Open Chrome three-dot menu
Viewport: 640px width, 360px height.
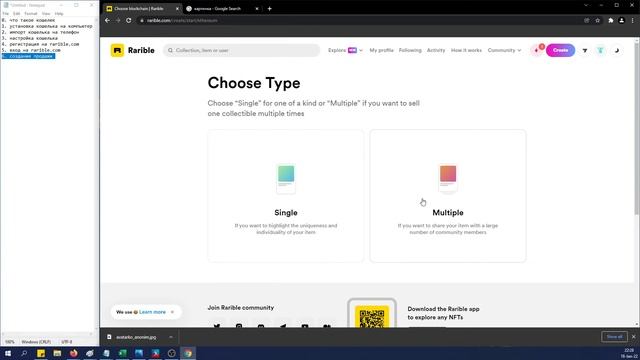[633, 20]
